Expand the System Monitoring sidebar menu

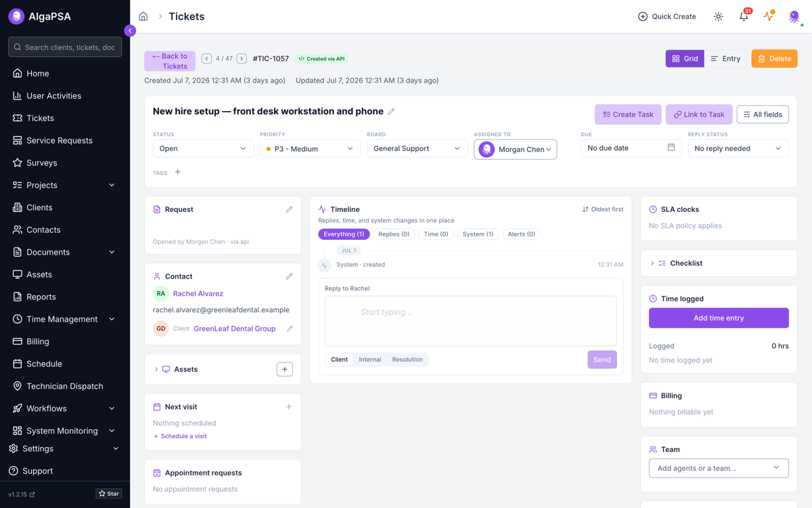pos(65,431)
